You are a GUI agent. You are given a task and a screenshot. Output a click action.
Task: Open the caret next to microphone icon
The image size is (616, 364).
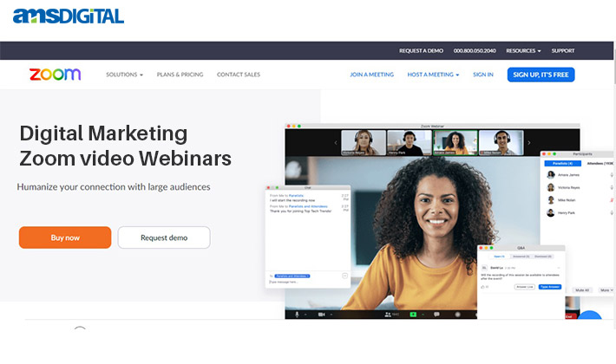point(305,315)
